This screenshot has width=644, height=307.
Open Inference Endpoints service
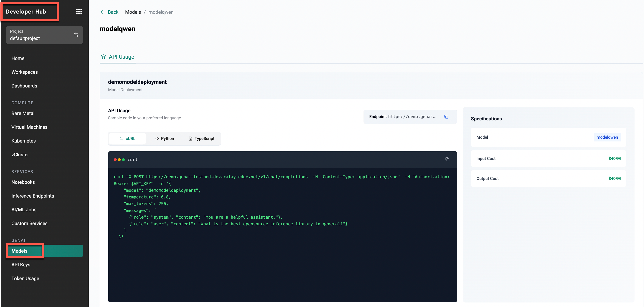click(x=33, y=196)
